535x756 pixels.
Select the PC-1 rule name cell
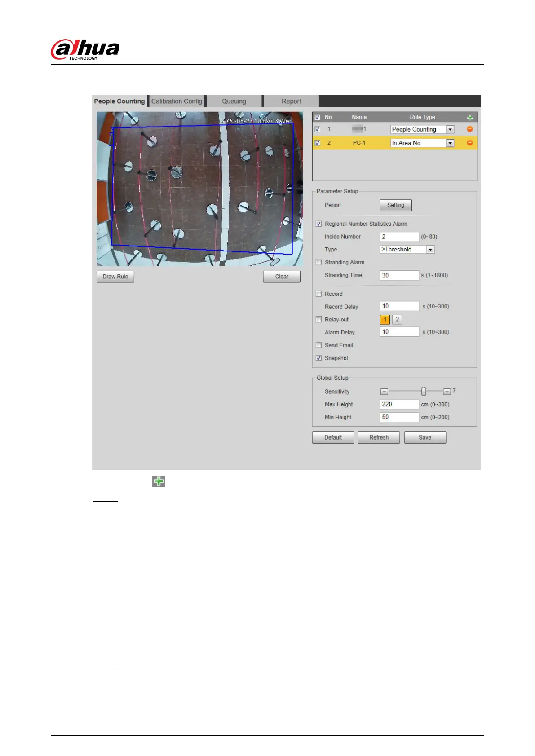[359, 143]
